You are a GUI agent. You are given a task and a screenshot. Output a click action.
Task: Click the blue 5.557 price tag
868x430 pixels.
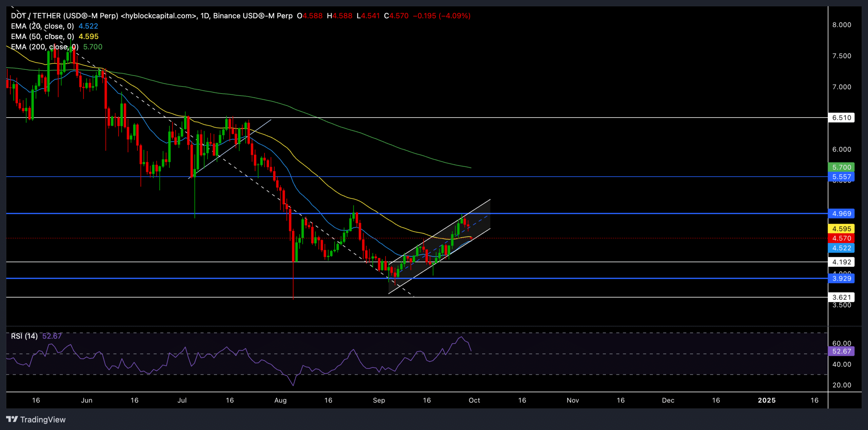click(841, 177)
